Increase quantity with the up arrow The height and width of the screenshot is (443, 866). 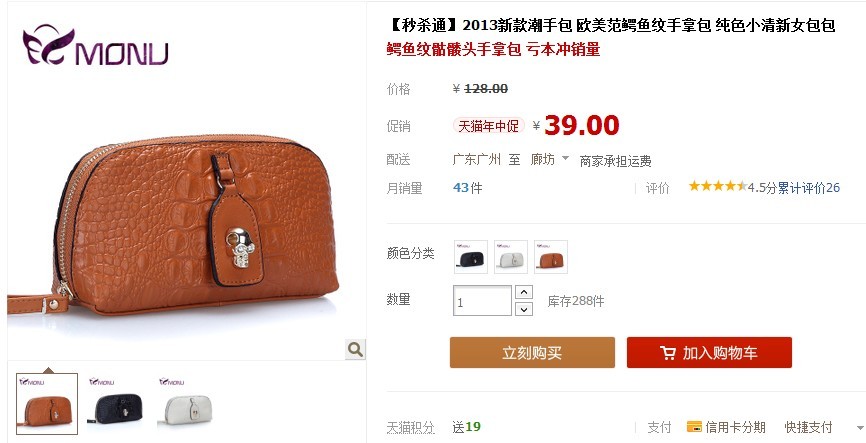coord(524,292)
